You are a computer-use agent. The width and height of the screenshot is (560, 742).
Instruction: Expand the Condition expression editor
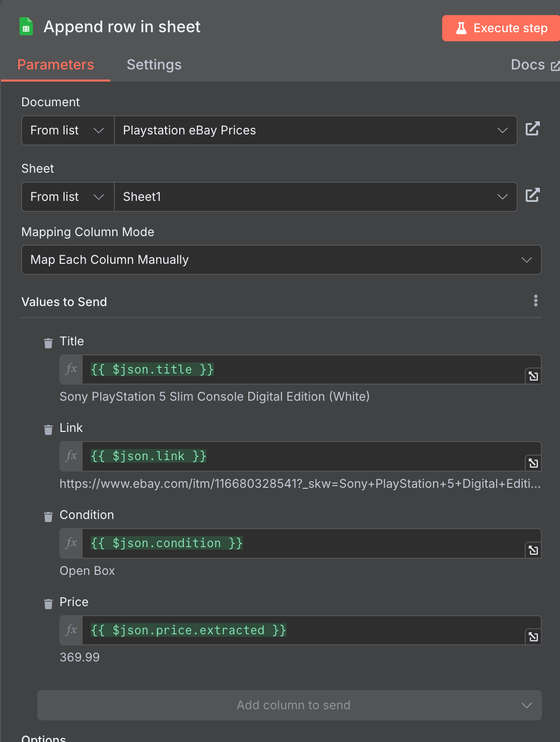coord(533,550)
